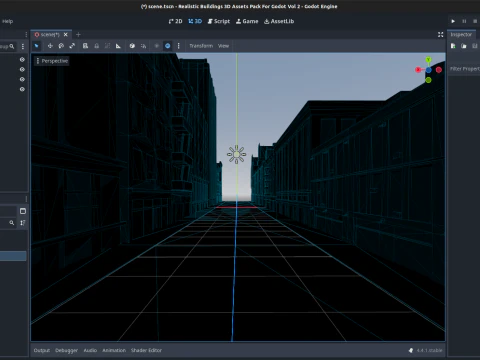Click the green Y axis gizmo handle
This screenshot has width=480, height=360.
tap(428, 60)
